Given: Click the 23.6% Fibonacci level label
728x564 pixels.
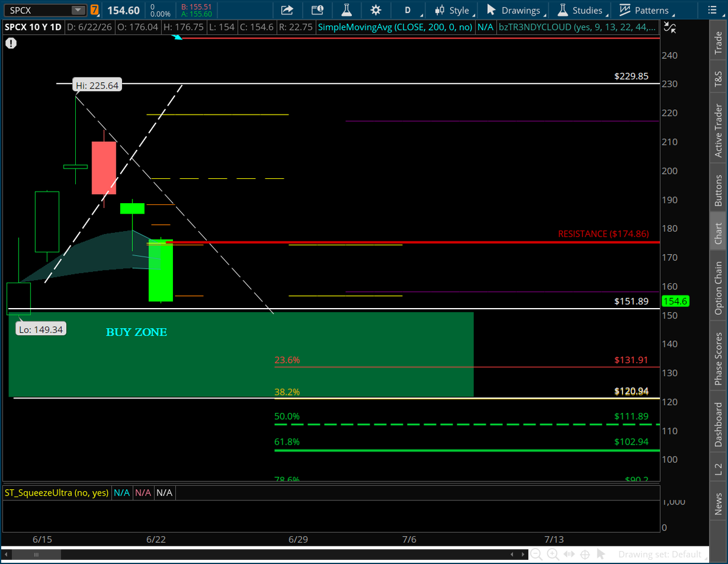Looking at the screenshot, I should 287,360.
